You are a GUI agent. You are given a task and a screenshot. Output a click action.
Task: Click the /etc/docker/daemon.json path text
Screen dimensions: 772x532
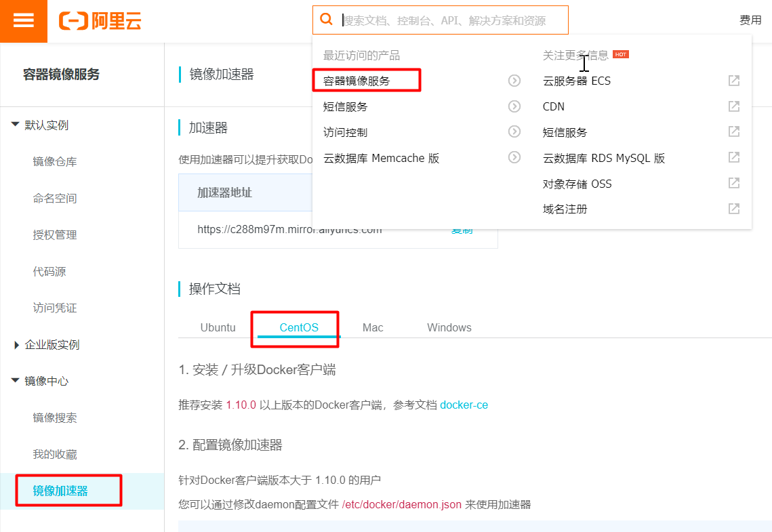point(402,504)
